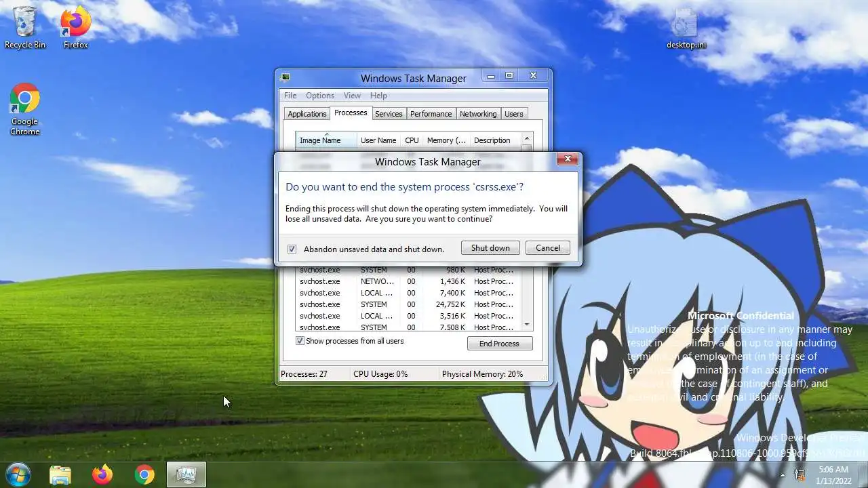Select the svchost.exe row using 24,752 K
The height and width of the screenshot is (488, 868).
tap(408, 304)
